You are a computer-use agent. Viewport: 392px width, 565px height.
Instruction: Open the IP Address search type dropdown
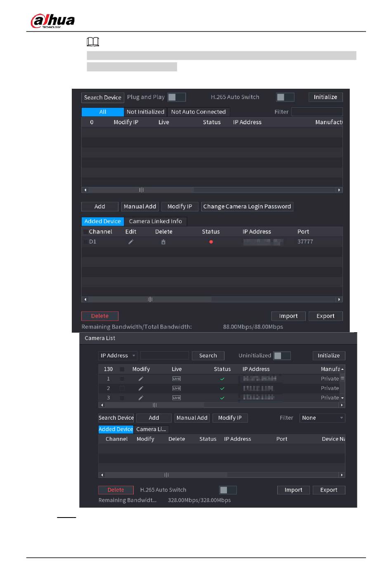118,356
